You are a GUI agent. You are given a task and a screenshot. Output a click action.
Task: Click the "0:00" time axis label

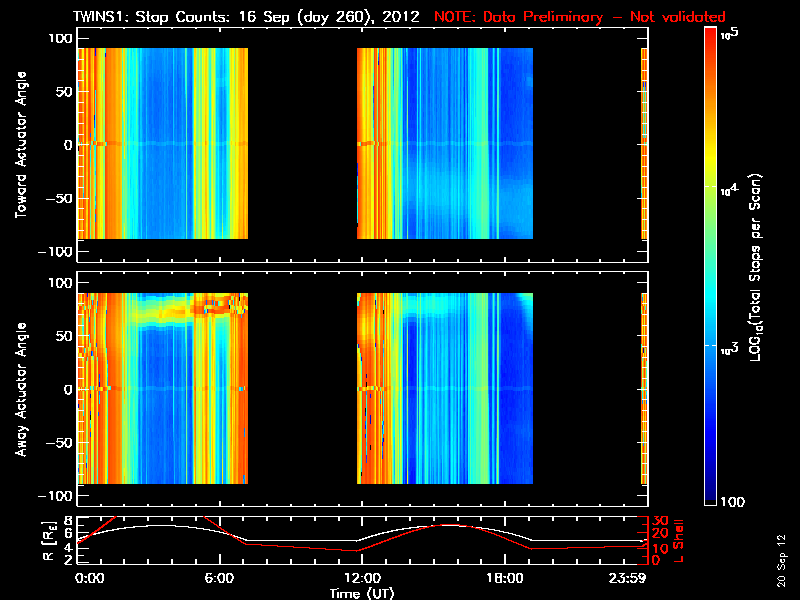click(x=89, y=578)
